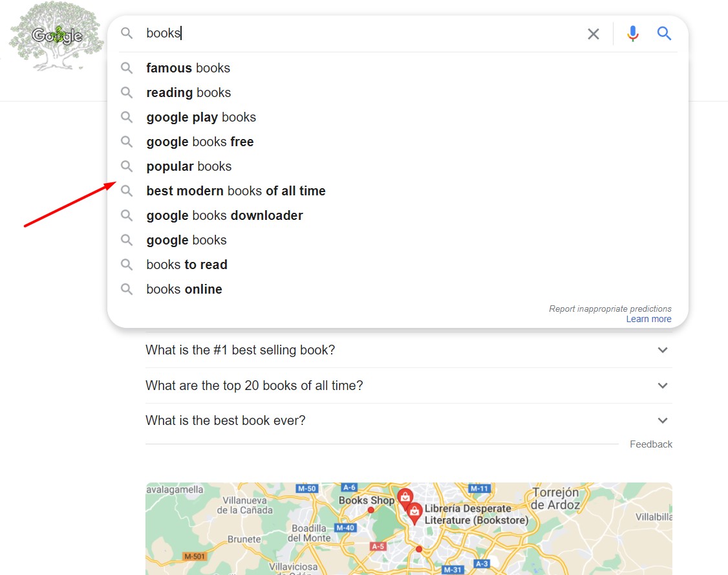Select the 'best modern books of all time' suggestion
The height and width of the screenshot is (575, 728).
tap(235, 191)
